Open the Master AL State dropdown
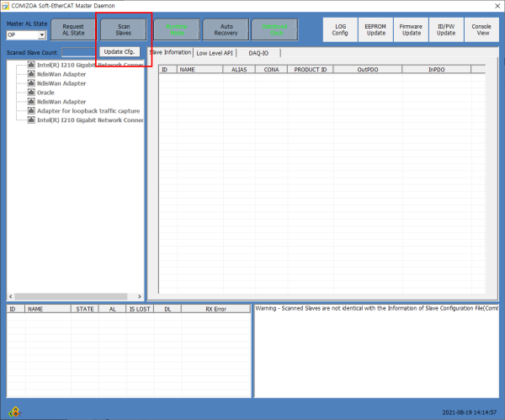 pyautogui.click(x=41, y=35)
